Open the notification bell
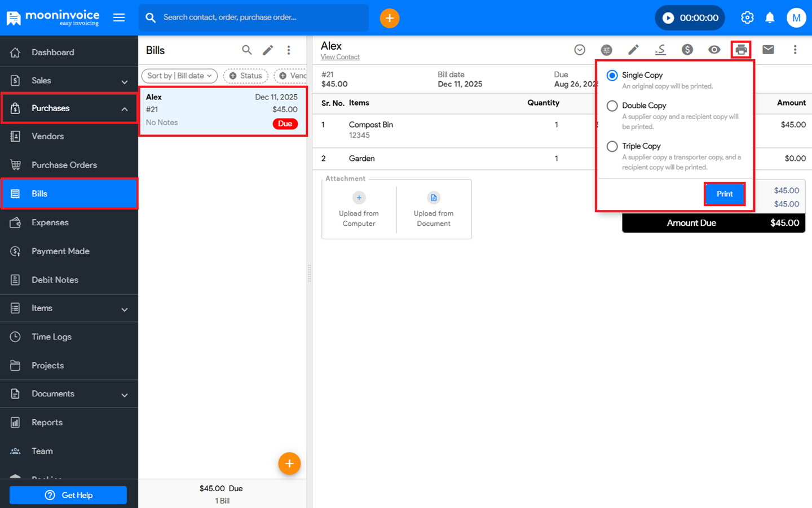 pyautogui.click(x=770, y=18)
